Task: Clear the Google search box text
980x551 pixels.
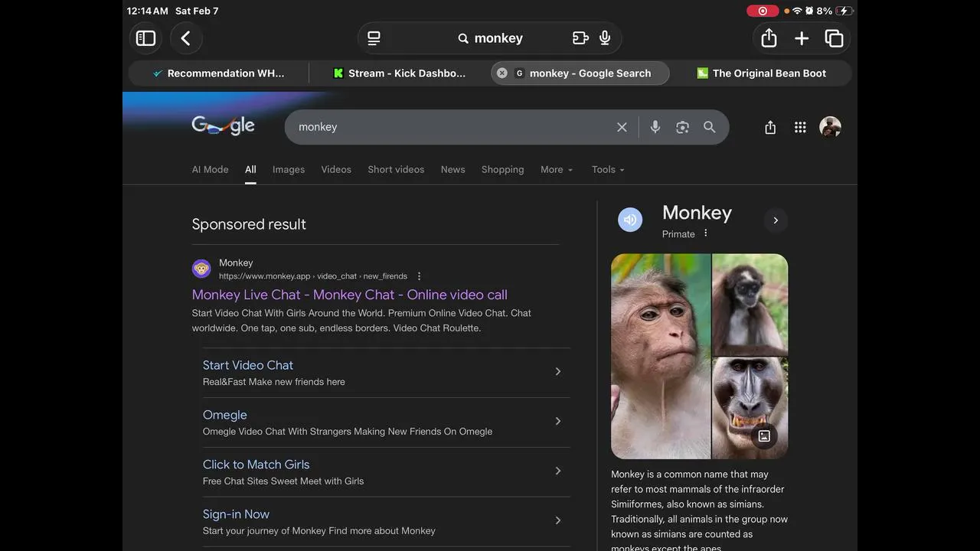Action: [x=622, y=127]
